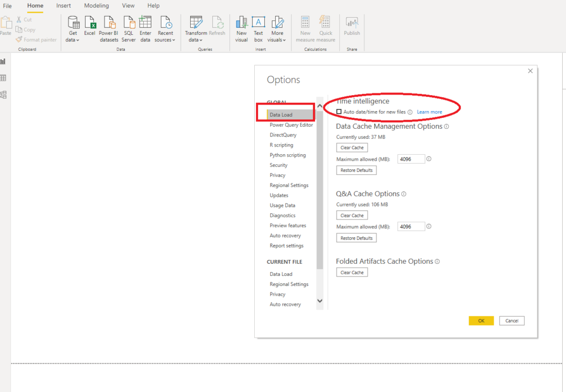Insert a Text box

[259, 29]
